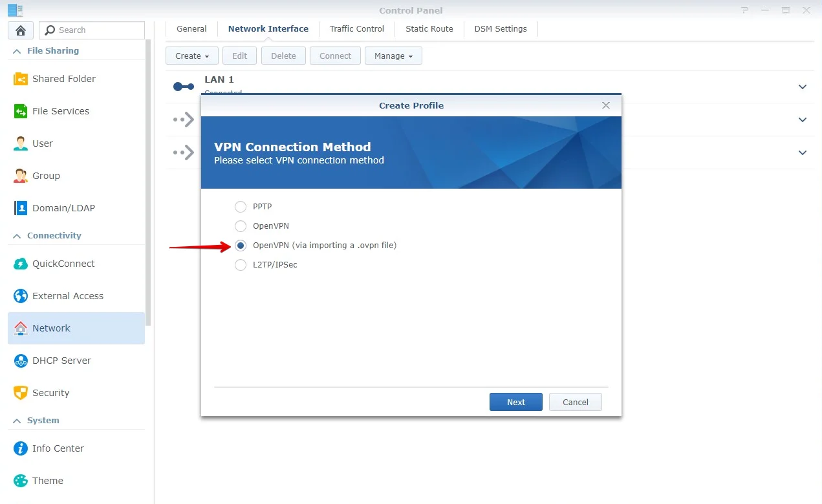Choose the plain OpenVPN radio option

[241, 226]
